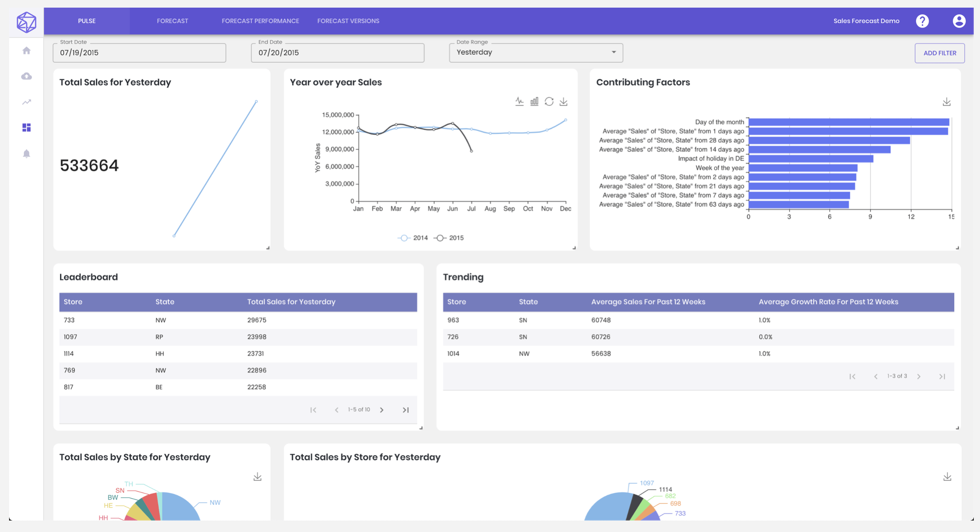Click the 1097 store pie label

[x=647, y=483]
